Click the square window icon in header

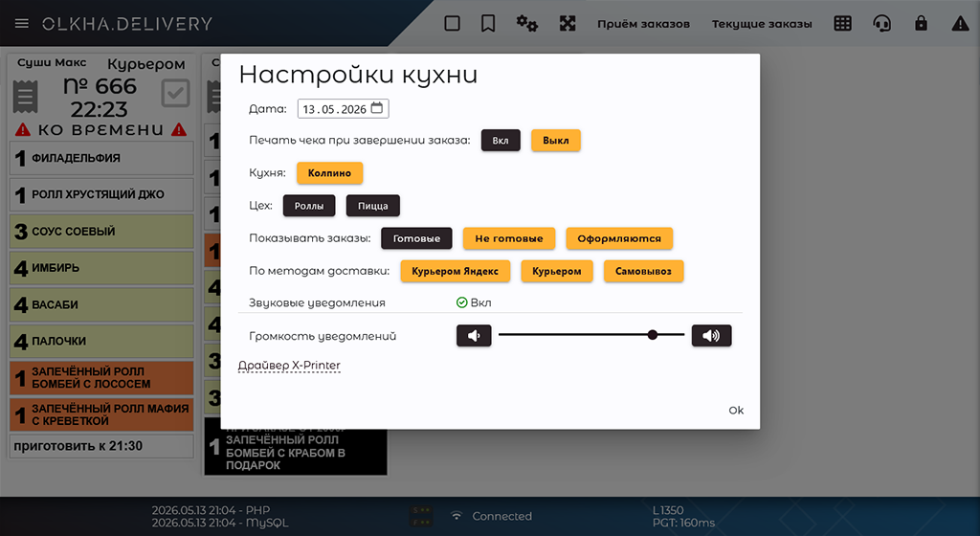tap(452, 24)
